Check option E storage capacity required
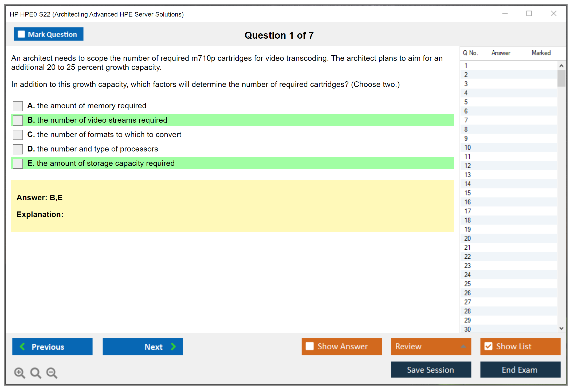Image resolution: width=574 pixels, height=392 pixels. 18,163
